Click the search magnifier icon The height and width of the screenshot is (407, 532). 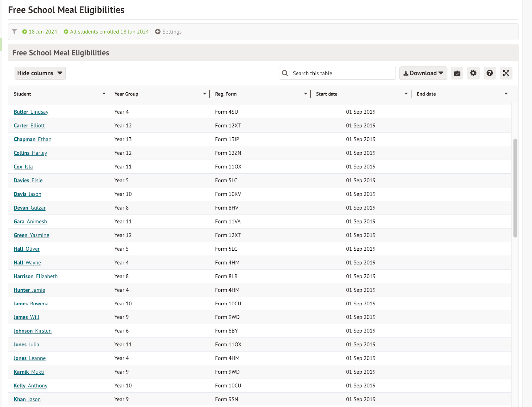pyautogui.click(x=285, y=73)
